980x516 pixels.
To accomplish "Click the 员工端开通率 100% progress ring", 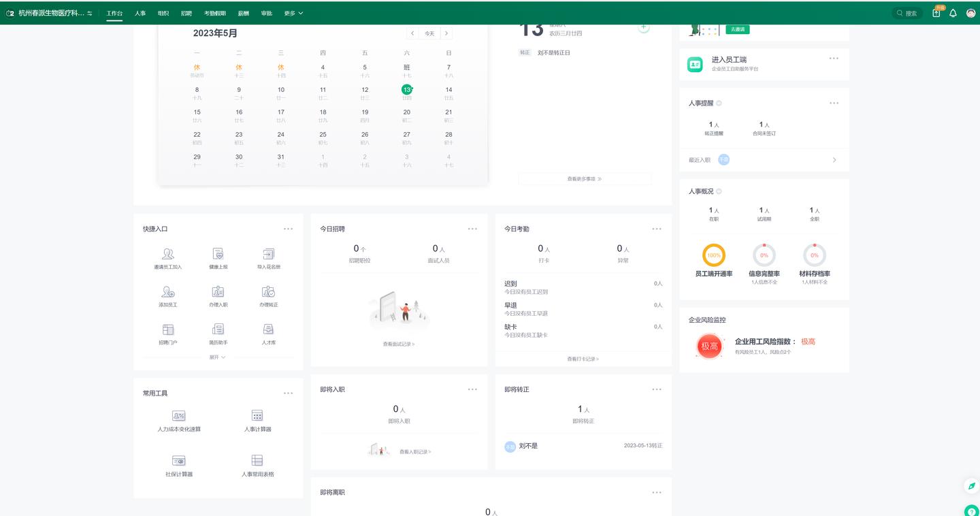I will point(714,255).
